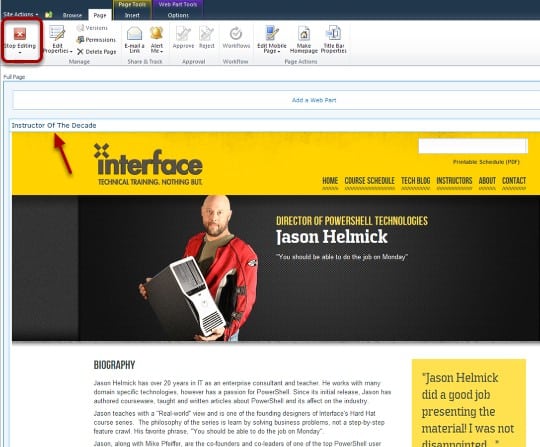
Task: Click the Make Homepage icon
Action: point(304,33)
